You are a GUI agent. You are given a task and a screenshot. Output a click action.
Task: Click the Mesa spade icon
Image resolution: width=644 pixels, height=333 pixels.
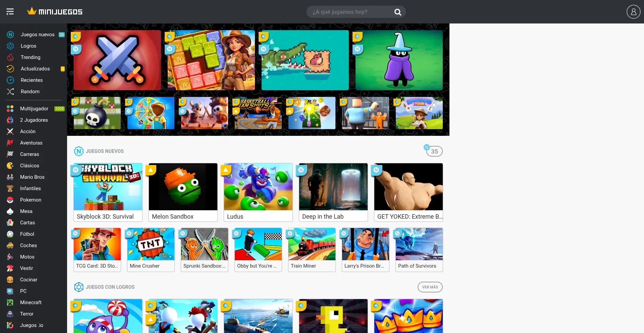(x=10, y=211)
